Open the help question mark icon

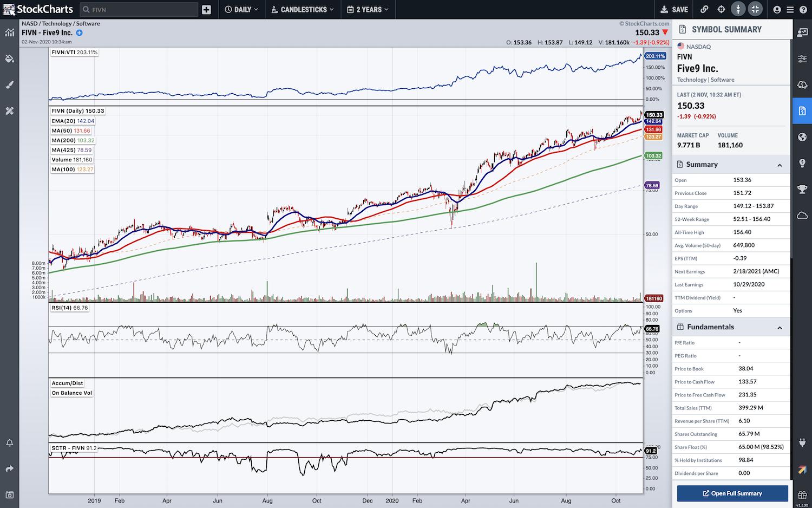coord(803,9)
